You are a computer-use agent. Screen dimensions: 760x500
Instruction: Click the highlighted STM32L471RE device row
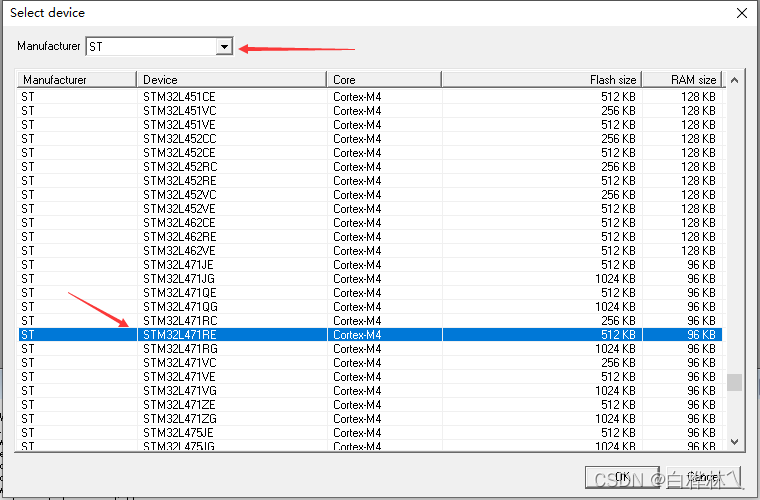coord(370,335)
